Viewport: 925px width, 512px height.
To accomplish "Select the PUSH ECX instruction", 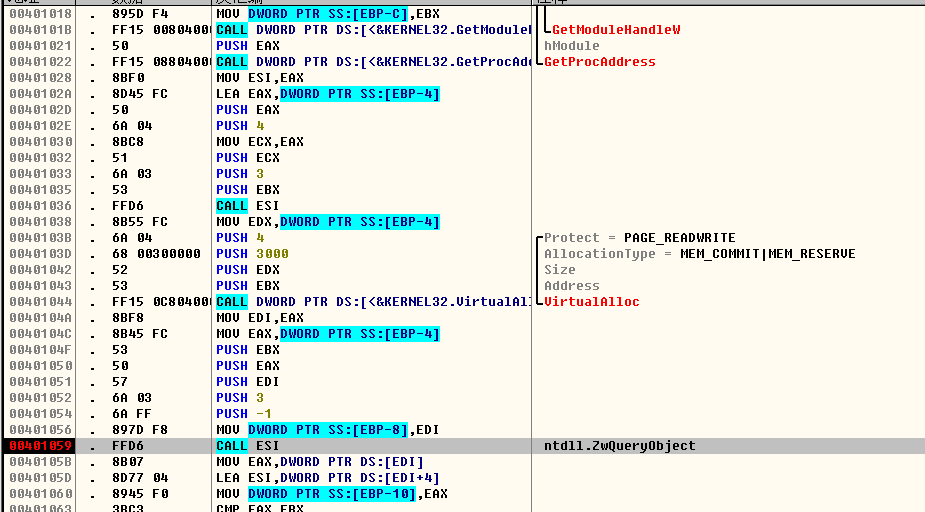I will point(248,157).
